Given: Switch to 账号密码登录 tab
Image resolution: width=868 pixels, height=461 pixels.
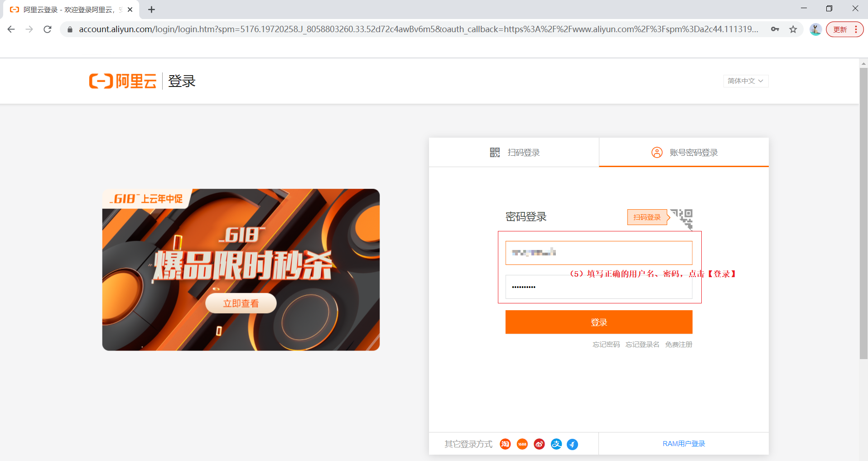Looking at the screenshot, I should [684, 153].
